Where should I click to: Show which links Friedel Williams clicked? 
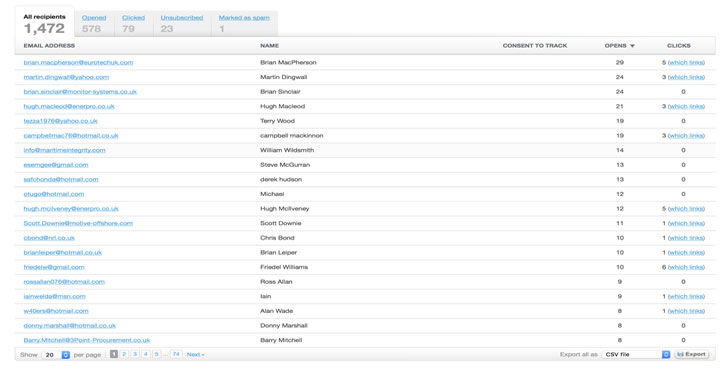click(686, 267)
